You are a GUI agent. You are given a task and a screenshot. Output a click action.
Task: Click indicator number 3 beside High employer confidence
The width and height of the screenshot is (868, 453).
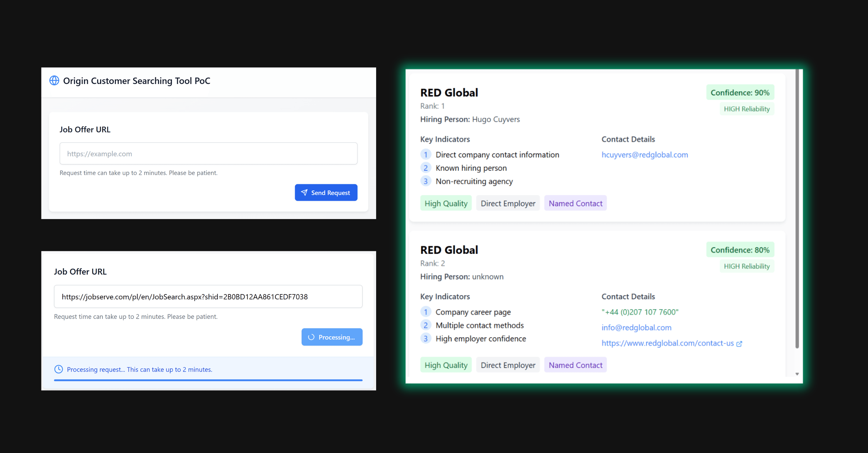[x=425, y=339]
